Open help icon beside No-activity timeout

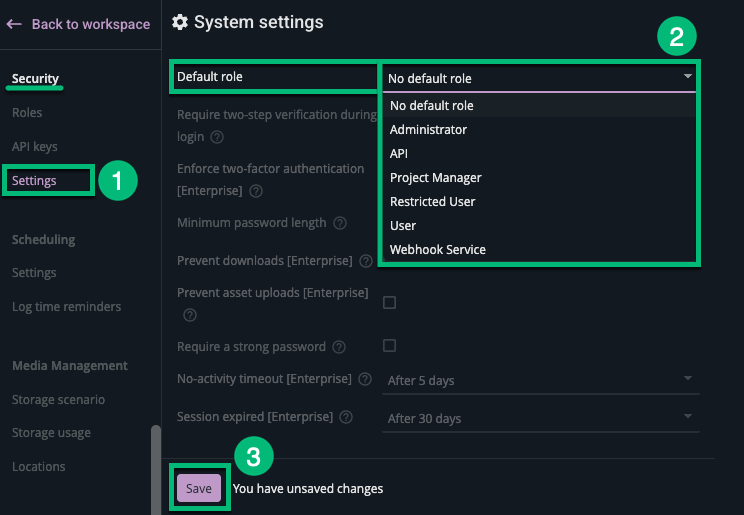365,379
